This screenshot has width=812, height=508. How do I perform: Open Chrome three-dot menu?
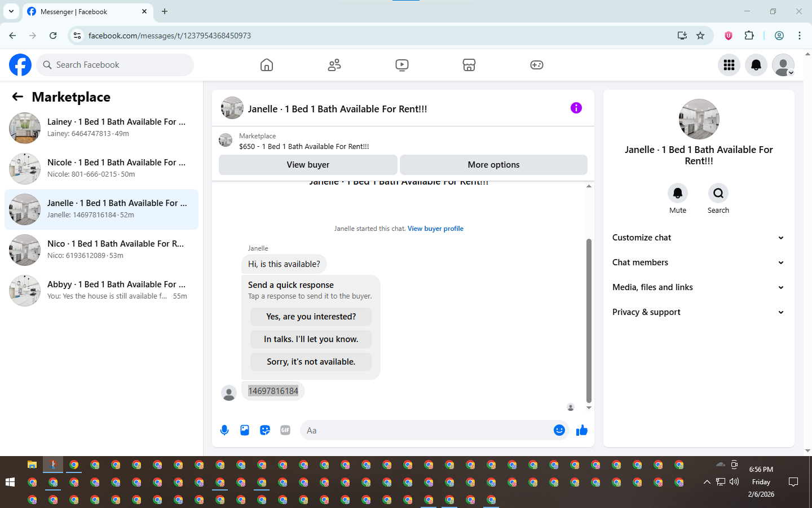point(800,36)
